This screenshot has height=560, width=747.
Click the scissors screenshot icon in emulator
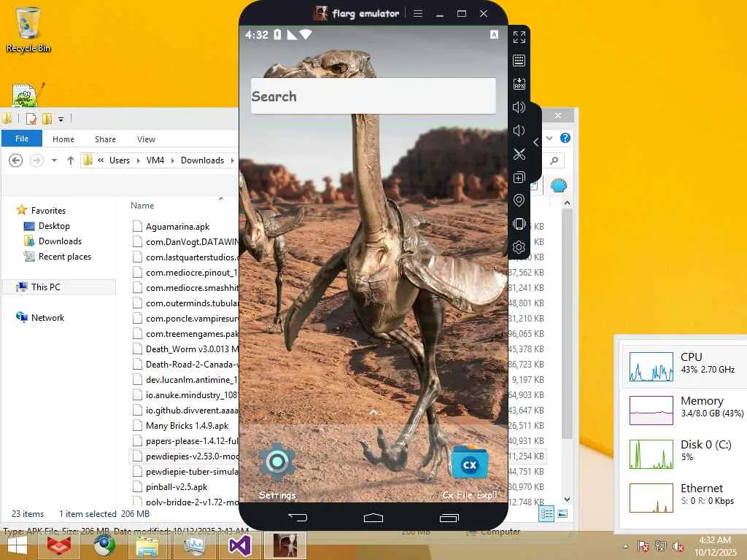(x=519, y=155)
